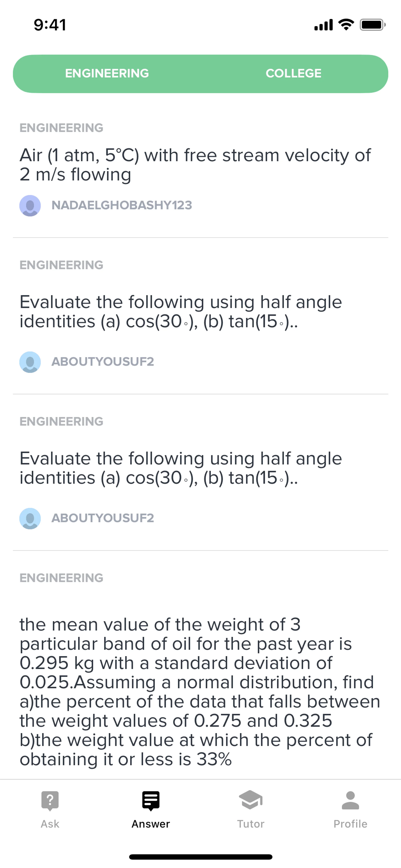Tap the NADAELGHOBASHY123 avatar icon
The image size is (401, 868).
[x=30, y=205]
